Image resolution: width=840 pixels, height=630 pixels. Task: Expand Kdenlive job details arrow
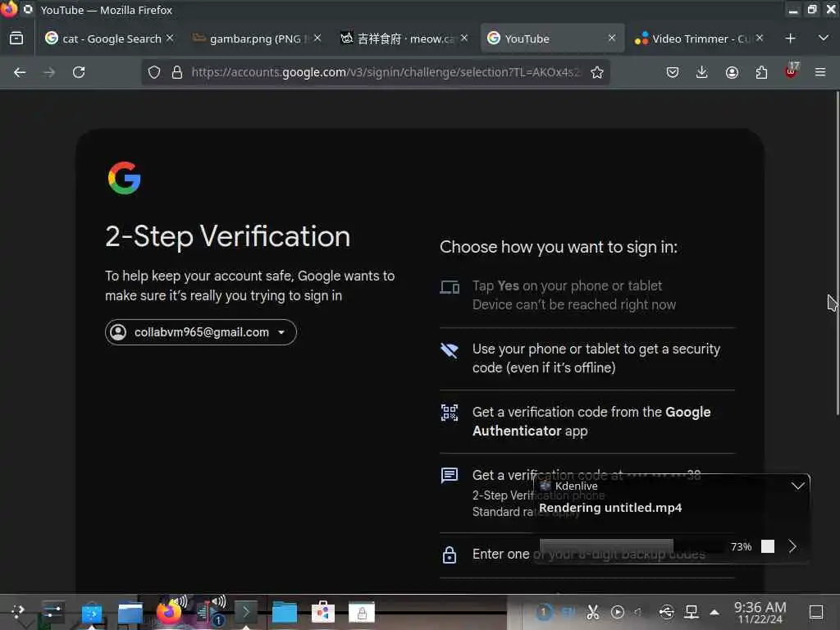[792, 546]
